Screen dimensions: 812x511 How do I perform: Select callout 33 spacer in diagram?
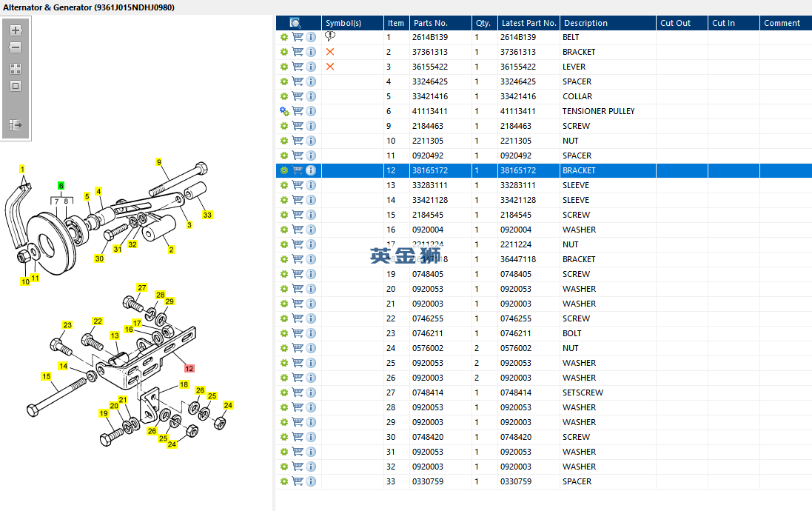click(x=207, y=215)
